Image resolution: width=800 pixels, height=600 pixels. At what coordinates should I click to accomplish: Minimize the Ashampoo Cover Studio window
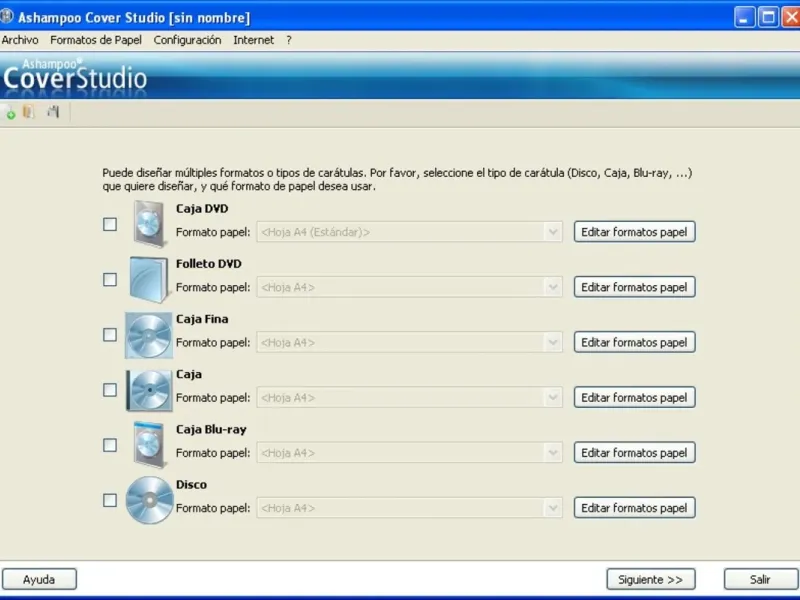[x=744, y=17]
